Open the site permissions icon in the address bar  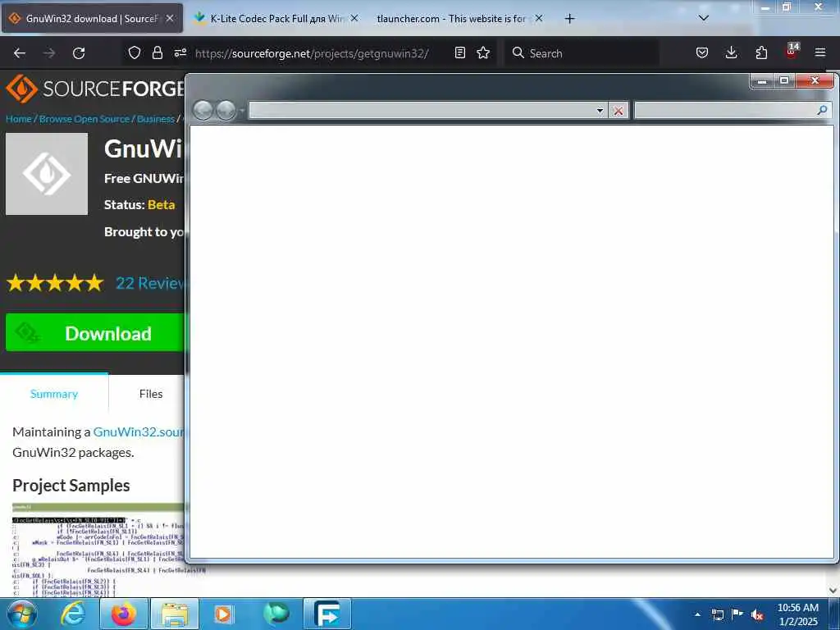point(180,52)
